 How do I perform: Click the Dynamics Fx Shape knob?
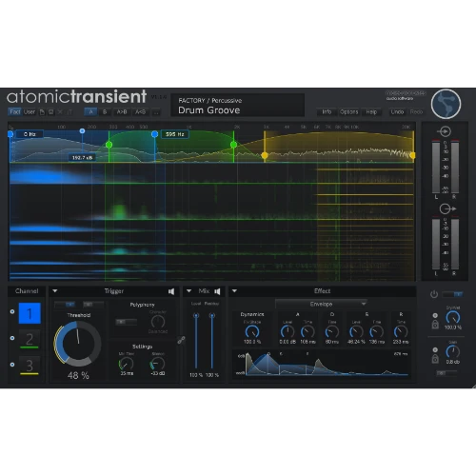252,331
